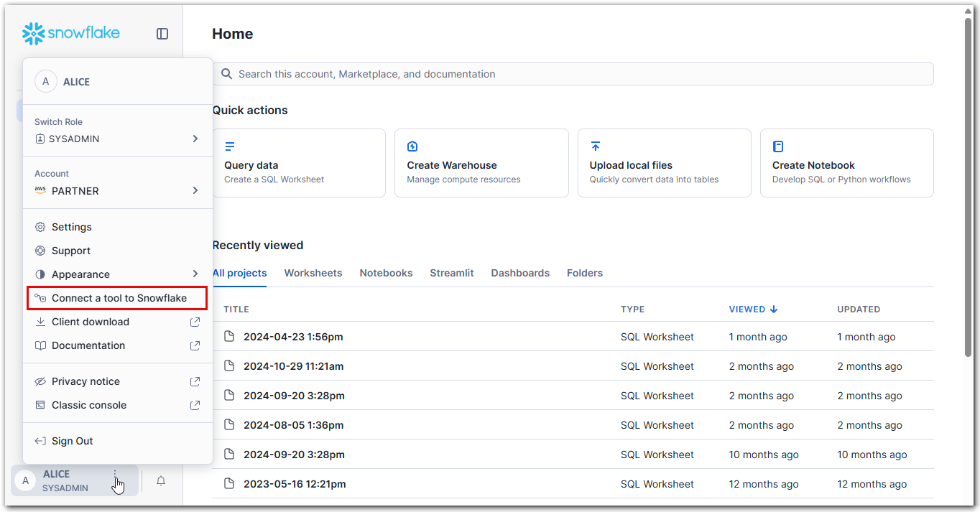Select Connect a tool to Snowflake

tap(118, 298)
